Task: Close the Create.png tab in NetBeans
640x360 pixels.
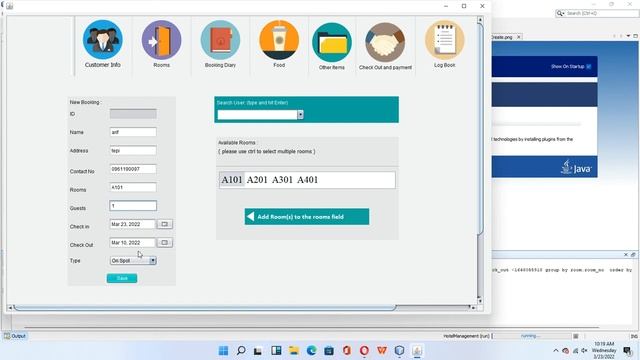Action: (x=519, y=37)
